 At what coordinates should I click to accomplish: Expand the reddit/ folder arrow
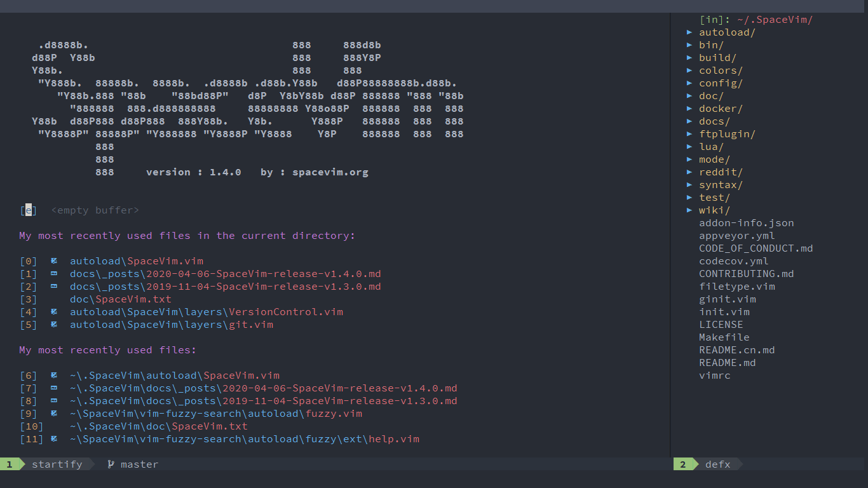[x=689, y=172]
